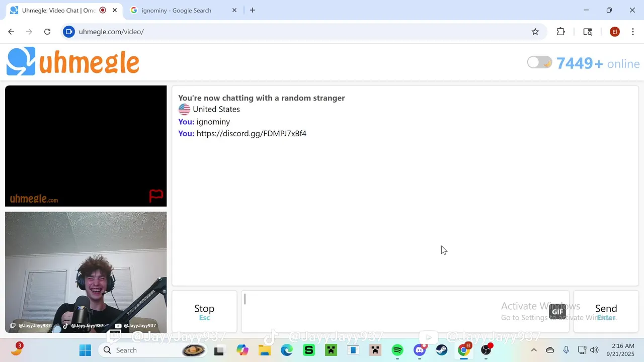Open Microsoft Edge from the taskbar

[287, 350]
